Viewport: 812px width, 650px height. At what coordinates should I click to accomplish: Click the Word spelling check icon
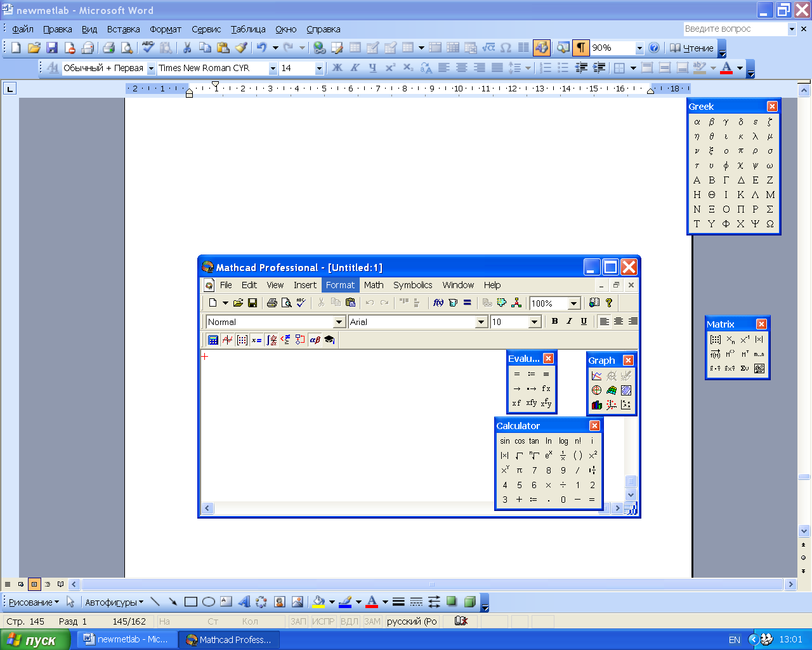tap(148, 48)
